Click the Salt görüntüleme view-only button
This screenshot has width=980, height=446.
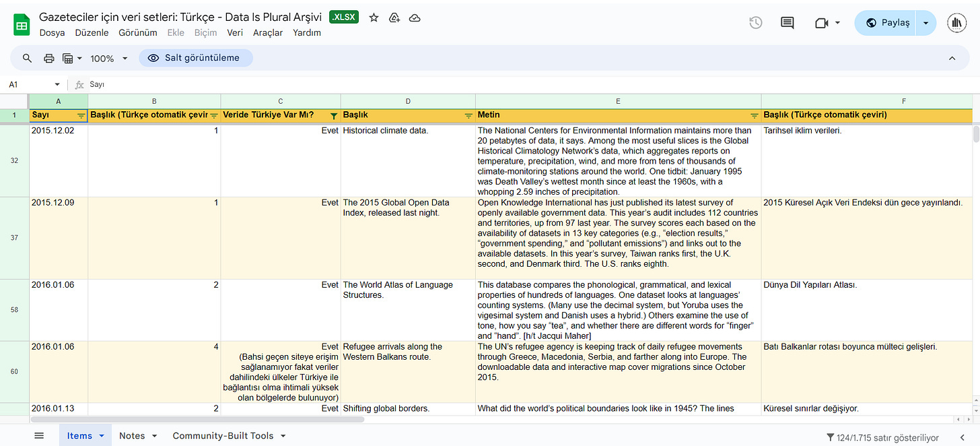(195, 58)
